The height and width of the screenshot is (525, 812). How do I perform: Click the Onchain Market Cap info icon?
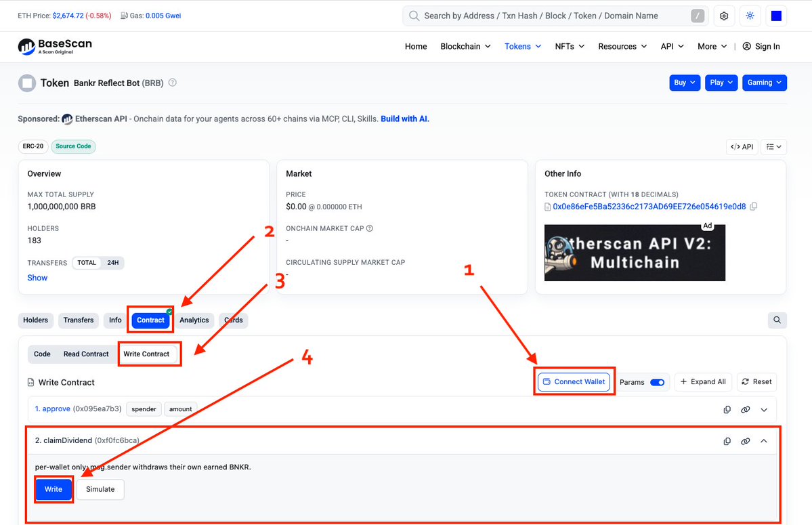coord(370,228)
